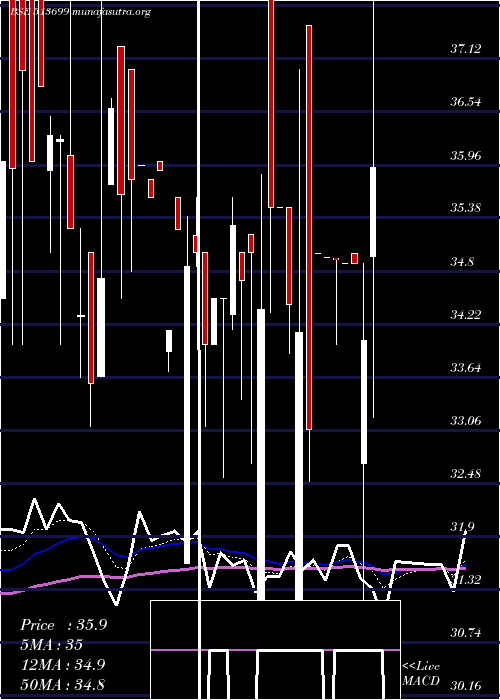Select the 36.54 price axis label

click(466, 102)
